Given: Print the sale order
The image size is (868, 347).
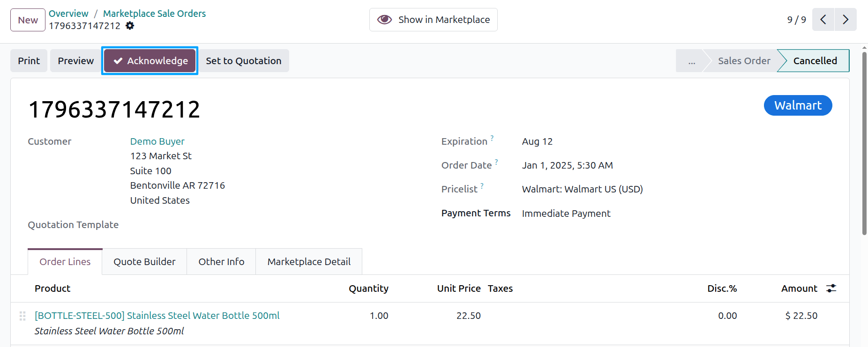Looking at the screenshot, I should [29, 61].
